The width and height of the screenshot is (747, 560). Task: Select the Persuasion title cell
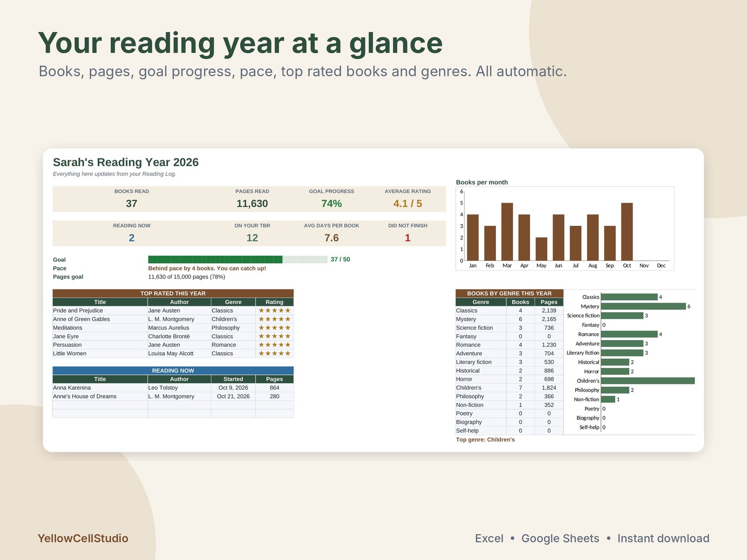click(x=100, y=345)
